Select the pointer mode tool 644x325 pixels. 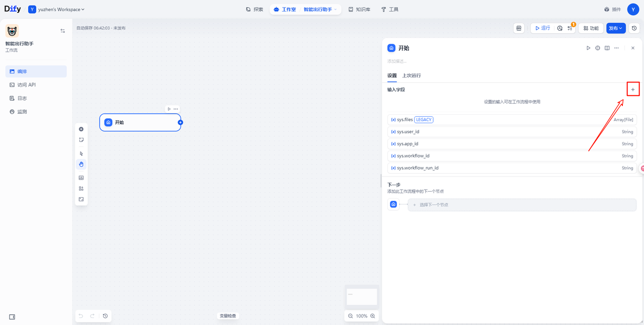(x=81, y=153)
